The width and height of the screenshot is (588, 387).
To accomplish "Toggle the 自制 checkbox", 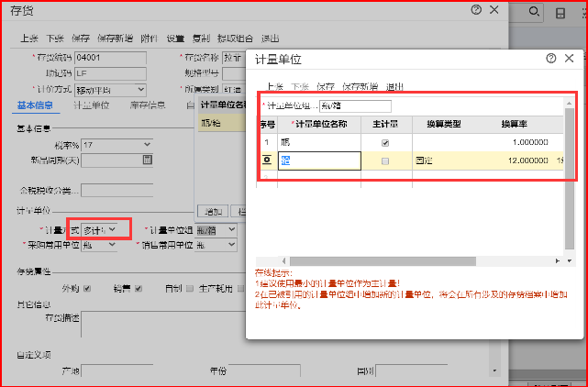I will point(190,288).
